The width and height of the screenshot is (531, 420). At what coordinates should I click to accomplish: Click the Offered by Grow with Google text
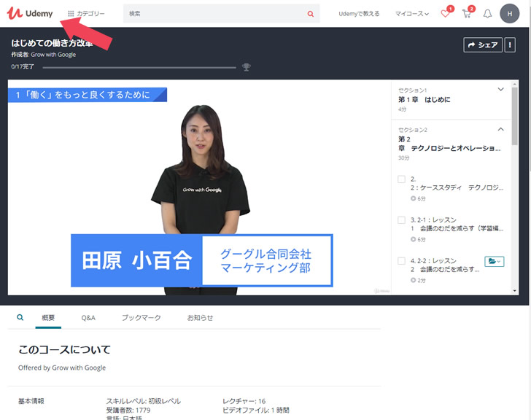point(62,367)
